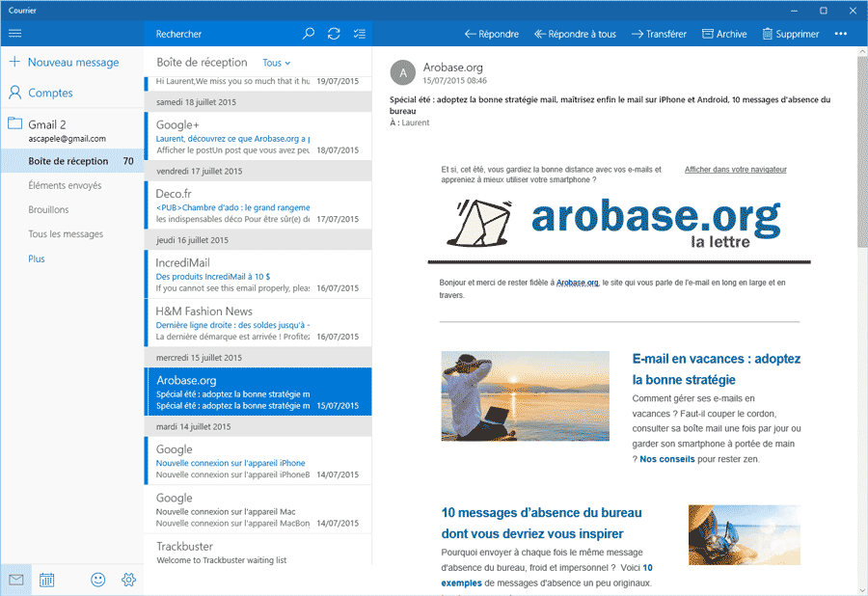868x596 pixels.
Task: Click the Rechercher search field
Action: click(x=222, y=34)
